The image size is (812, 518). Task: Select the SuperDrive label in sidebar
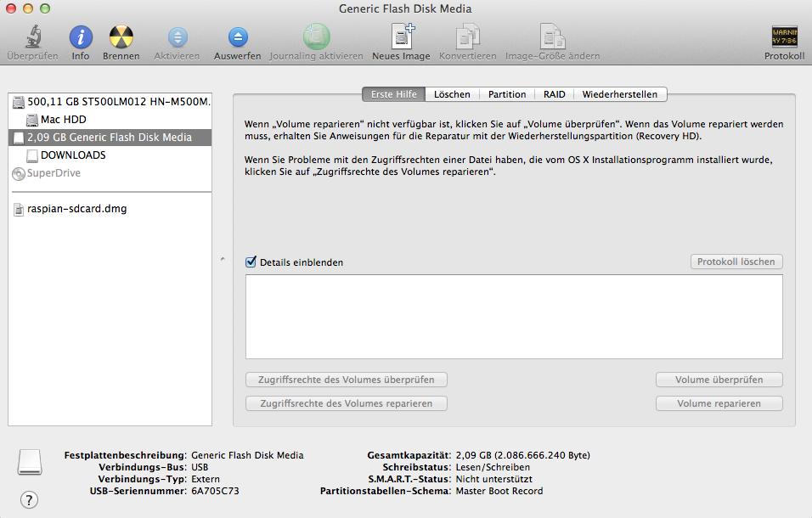point(54,173)
